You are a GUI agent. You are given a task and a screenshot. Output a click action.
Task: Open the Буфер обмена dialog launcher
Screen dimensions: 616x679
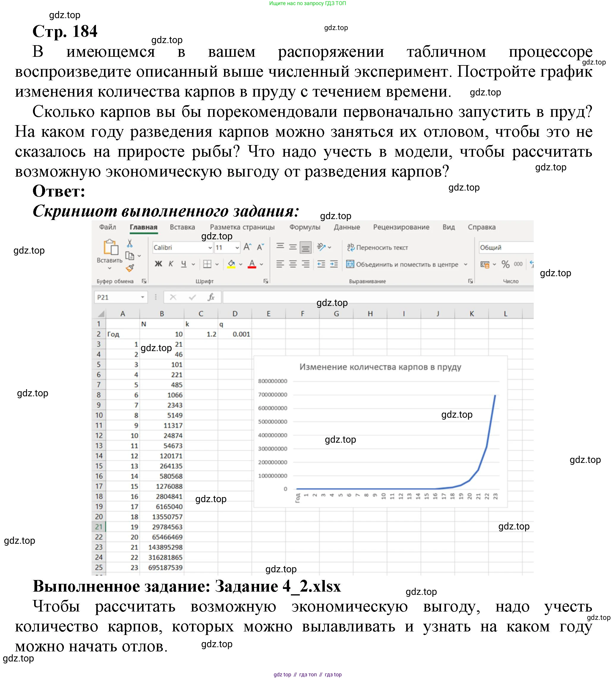click(144, 281)
